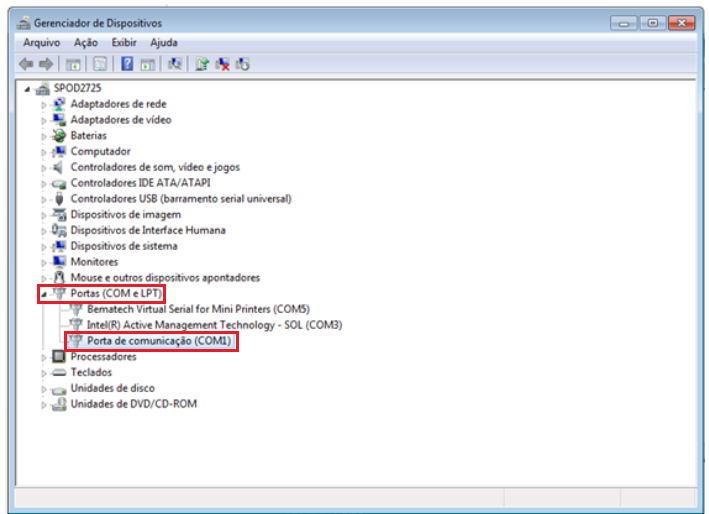Image resolution: width=709 pixels, height=514 pixels.
Task: Expand Unidades de disco arrow
Action: pos(44,389)
